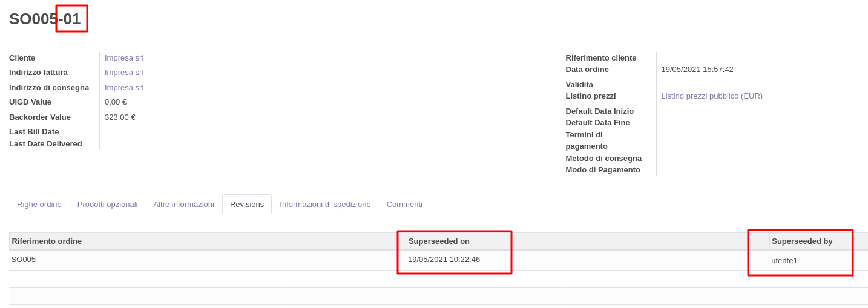This screenshot has width=868, height=308.
Task: Open the Cliente link Impresa srl
Action: [124, 58]
